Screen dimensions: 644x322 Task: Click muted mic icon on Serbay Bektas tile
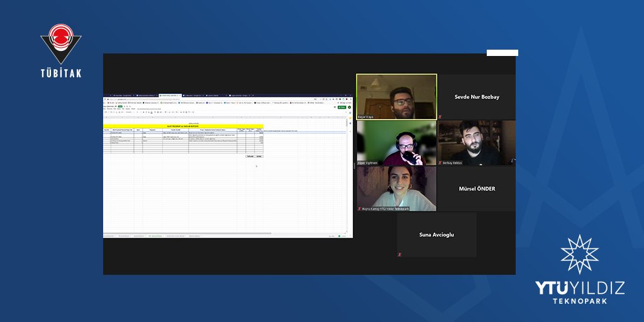[441, 163]
